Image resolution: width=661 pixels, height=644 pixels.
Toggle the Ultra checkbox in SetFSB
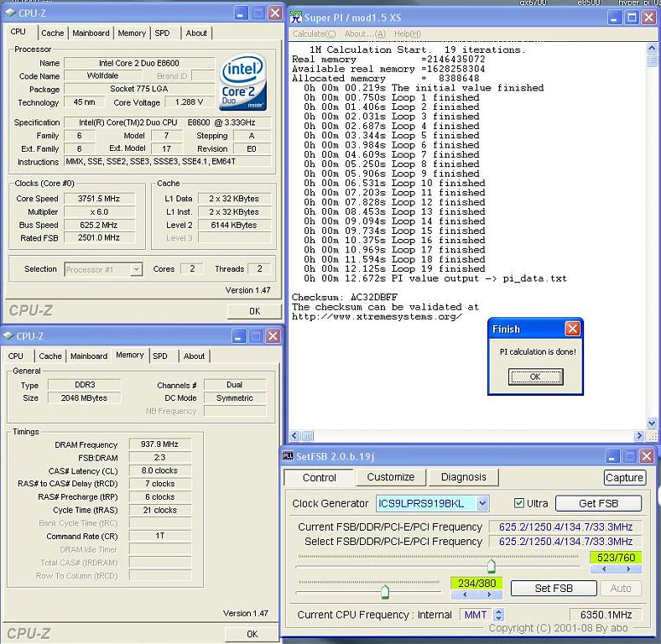click(x=518, y=503)
